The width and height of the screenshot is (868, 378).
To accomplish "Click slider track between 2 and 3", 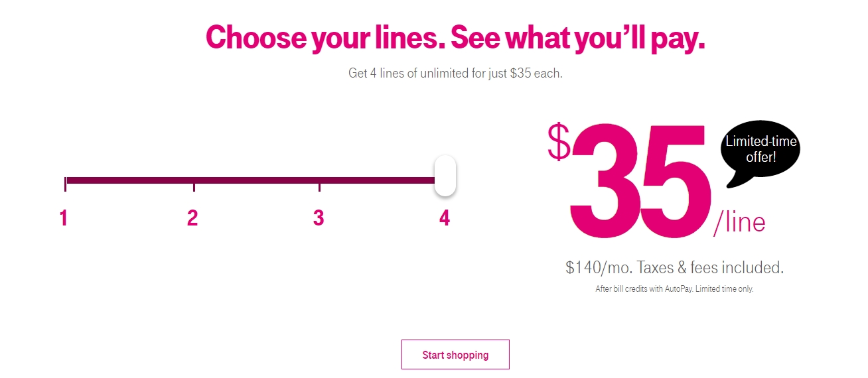I will (x=257, y=180).
